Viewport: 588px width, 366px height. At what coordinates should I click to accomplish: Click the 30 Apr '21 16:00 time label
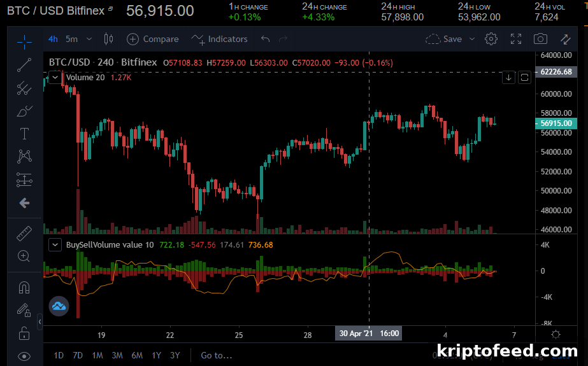coord(369,333)
